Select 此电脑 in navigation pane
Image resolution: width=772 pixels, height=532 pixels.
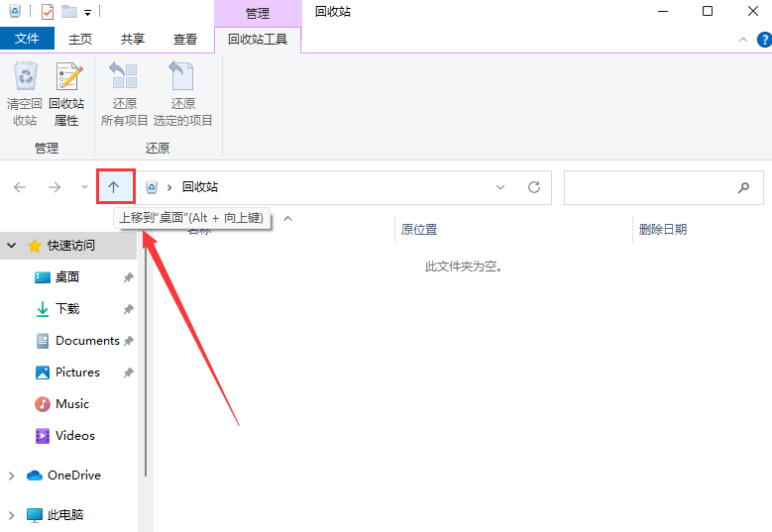(x=65, y=515)
